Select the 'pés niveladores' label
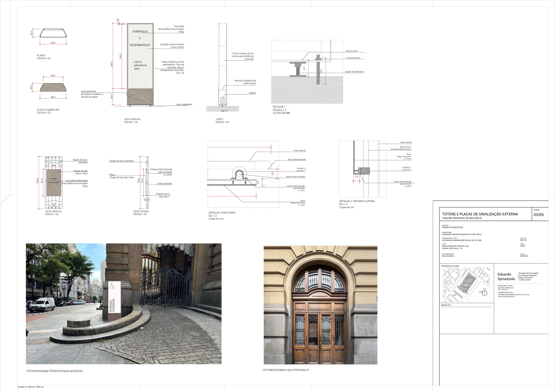This screenshot has height=392, width=555. pos(184,104)
